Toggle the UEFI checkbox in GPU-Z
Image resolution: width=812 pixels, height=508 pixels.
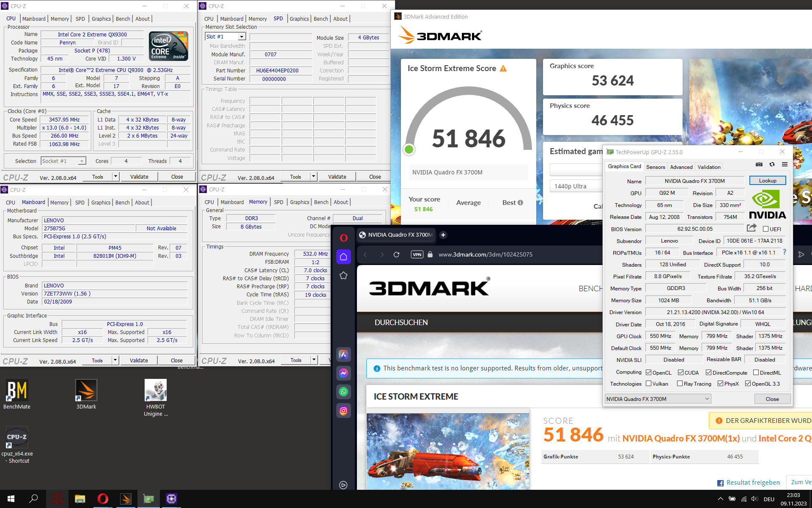tap(765, 229)
